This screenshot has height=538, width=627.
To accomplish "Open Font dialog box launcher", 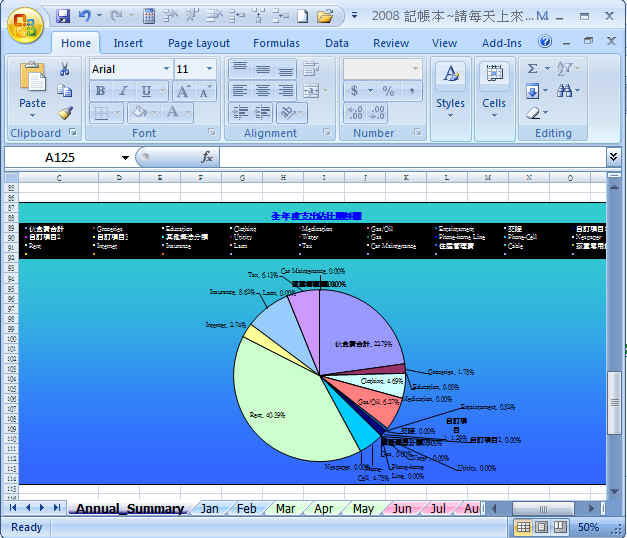I will click(x=211, y=132).
